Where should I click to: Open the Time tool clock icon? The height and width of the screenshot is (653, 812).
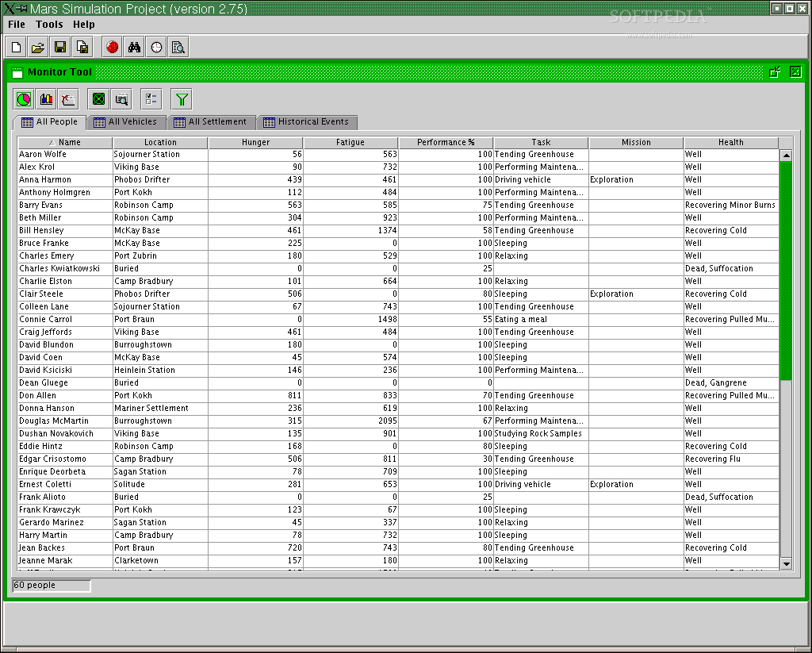pyautogui.click(x=156, y=47)
